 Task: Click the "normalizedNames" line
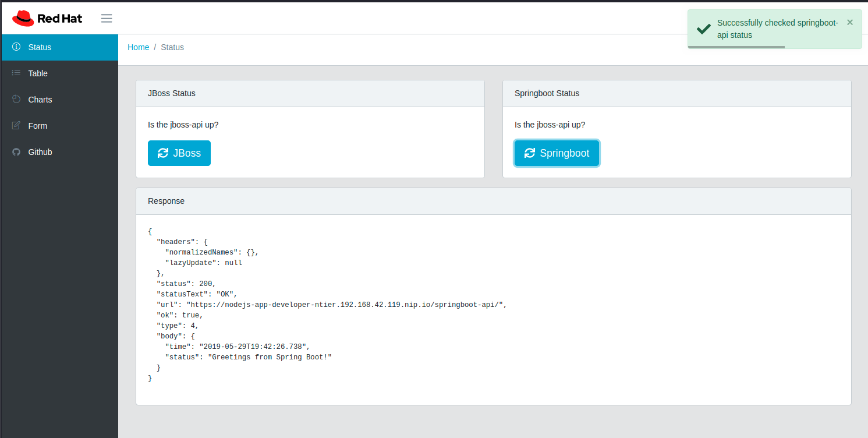212,252
